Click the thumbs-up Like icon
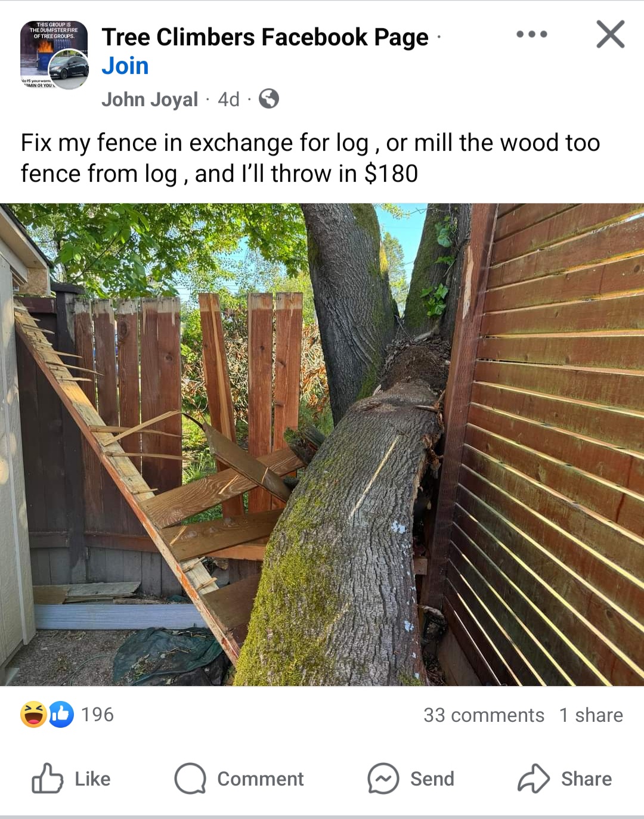The image size is (644, 819). 47,778
